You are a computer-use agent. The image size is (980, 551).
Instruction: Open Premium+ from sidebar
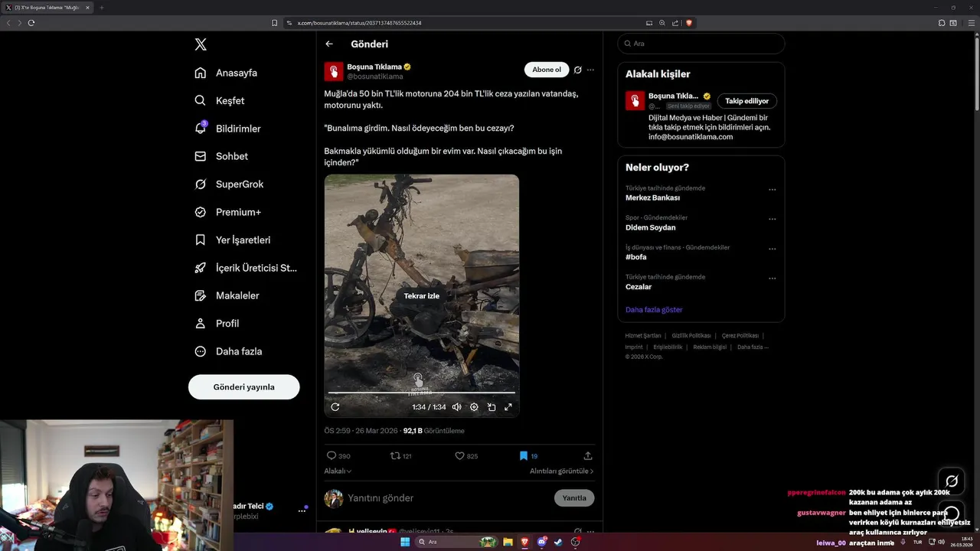coord(227,212)
